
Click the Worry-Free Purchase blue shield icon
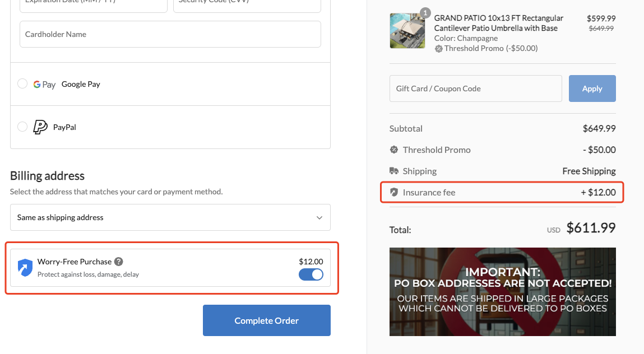[25, 268]
